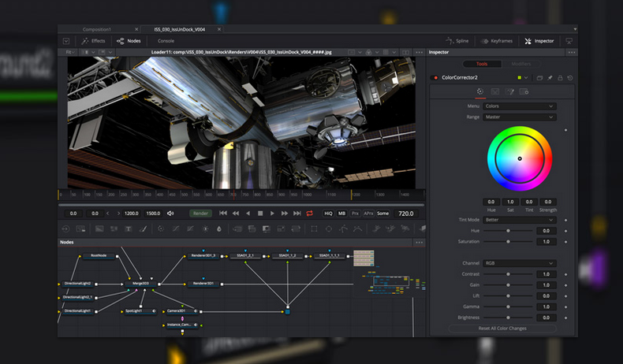Open the tab bar overflow arrow
This screenshot has width=623, height=364.
575,29
